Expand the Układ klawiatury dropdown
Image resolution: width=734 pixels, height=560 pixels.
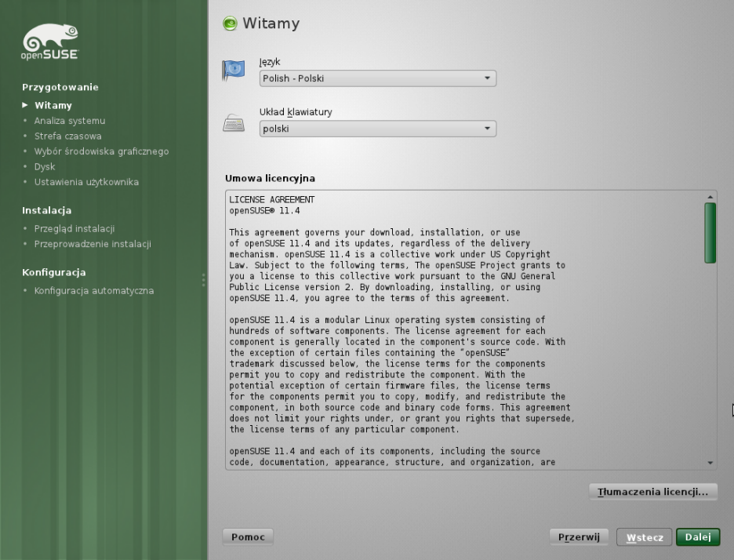(377, 129)
